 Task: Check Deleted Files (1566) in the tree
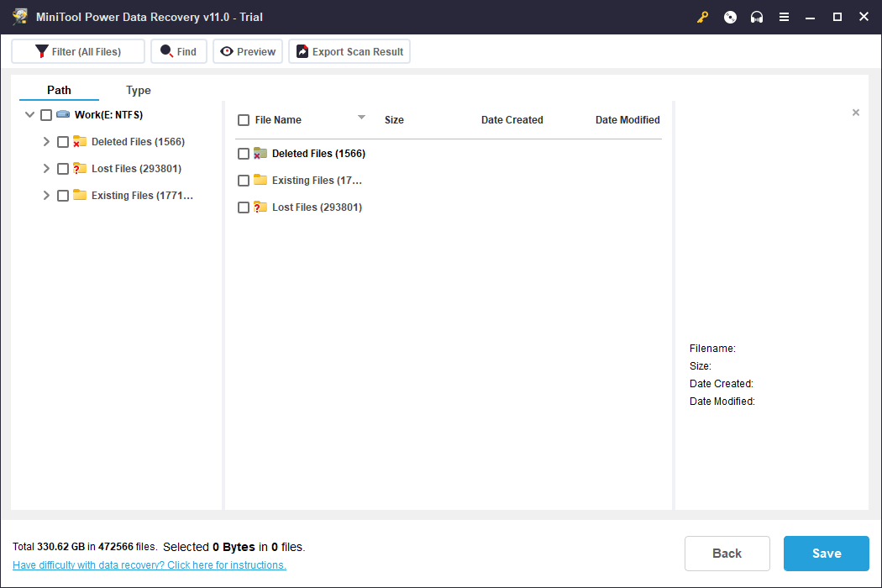click(63, 142)
